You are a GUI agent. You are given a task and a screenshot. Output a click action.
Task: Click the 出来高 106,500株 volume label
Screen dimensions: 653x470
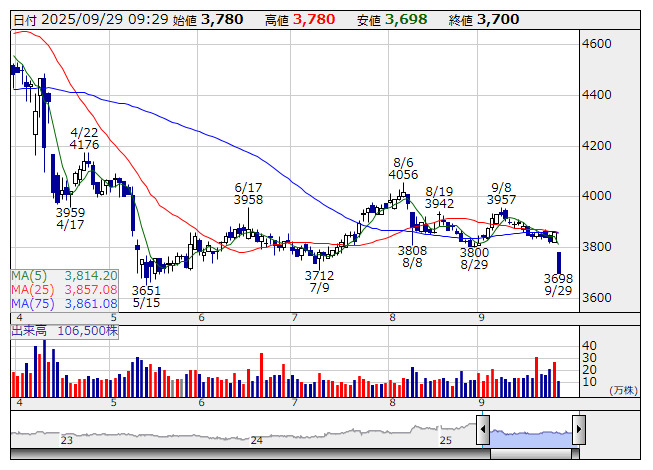(x=65, y=331)
